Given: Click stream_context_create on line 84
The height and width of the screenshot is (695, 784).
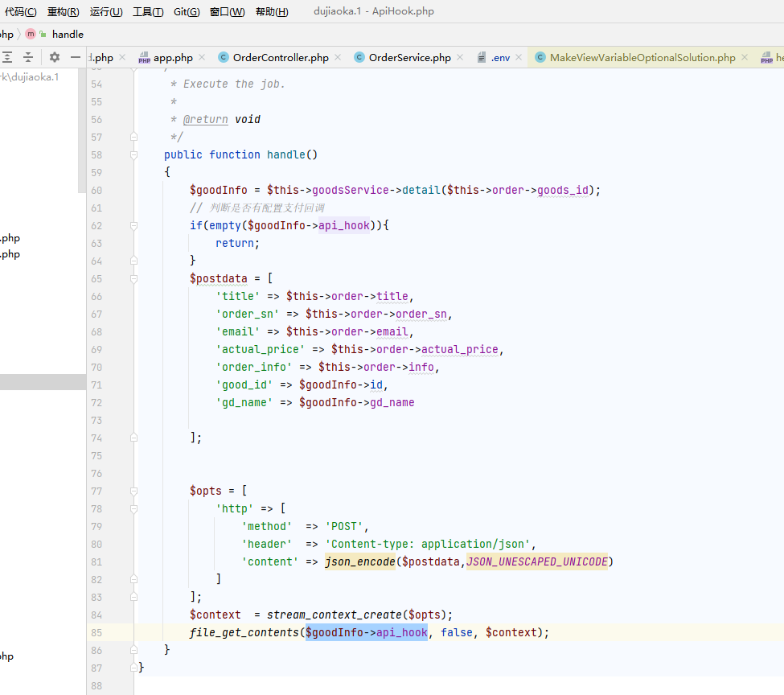Looking at the screenshot, I should [x=334, y=615].
